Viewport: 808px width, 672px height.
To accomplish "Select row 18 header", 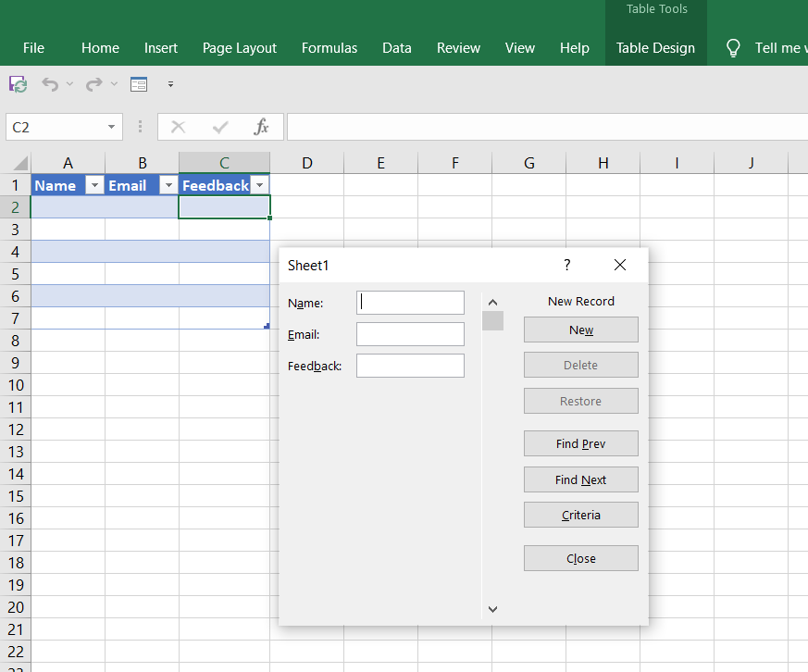I will pos(16,563).
